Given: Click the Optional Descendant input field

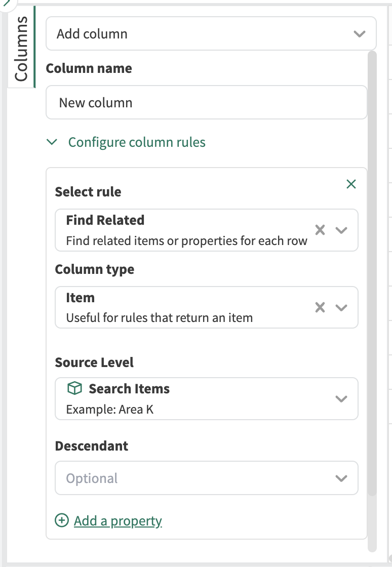Looking at the screenshot, I should click(192, 478).
